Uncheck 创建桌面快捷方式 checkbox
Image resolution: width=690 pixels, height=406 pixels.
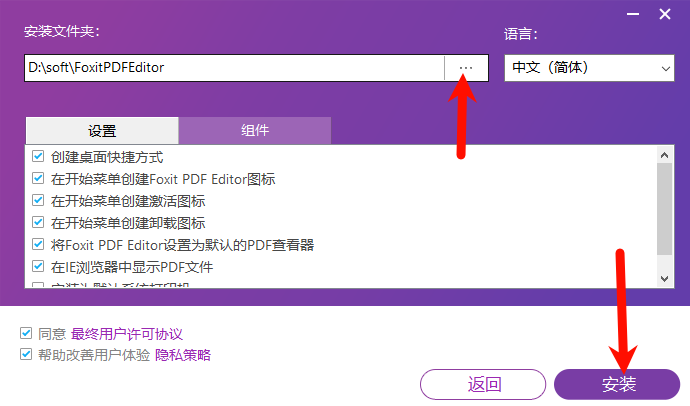[x=38, y=156]
